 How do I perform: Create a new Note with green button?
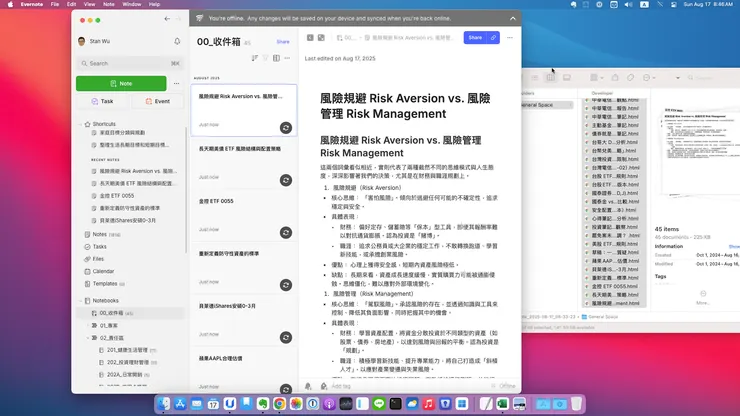click(121, 83)
